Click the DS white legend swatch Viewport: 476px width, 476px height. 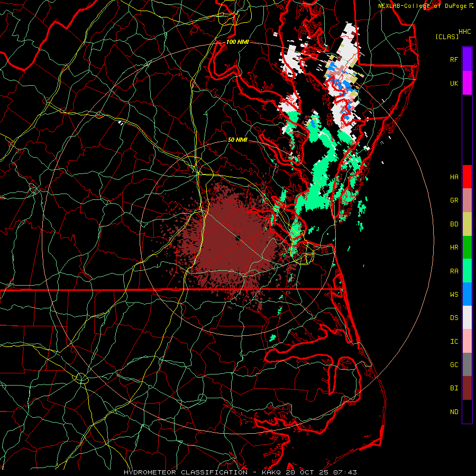point(467,317)
